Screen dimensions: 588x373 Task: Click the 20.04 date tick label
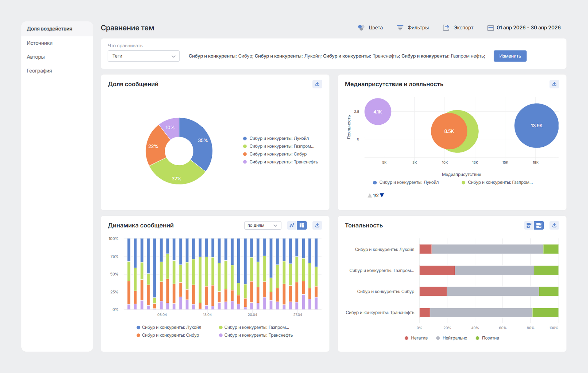252,315
